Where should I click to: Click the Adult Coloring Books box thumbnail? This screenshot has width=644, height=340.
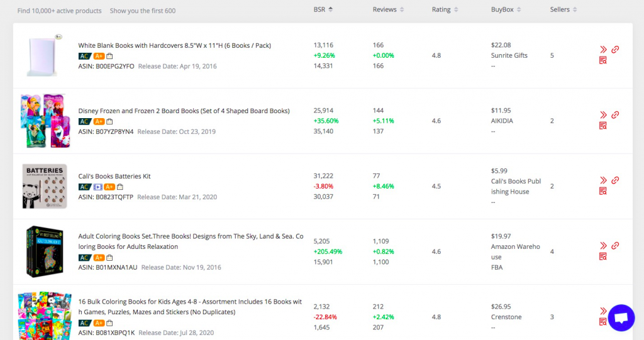(45, 251)
